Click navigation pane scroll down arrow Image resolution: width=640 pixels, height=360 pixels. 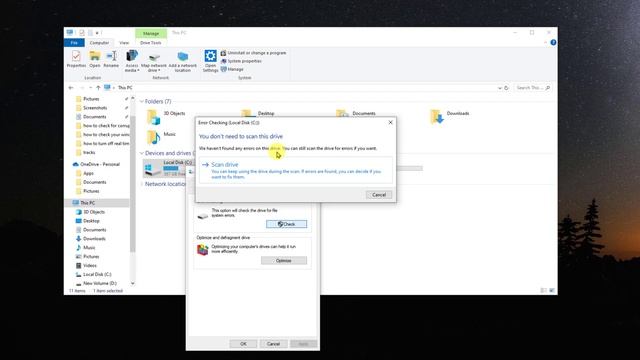(x=133, y=283)
